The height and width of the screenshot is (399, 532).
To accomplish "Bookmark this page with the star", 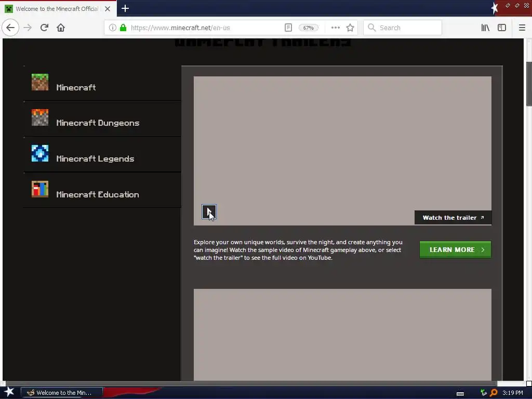I will pos(350,28).
